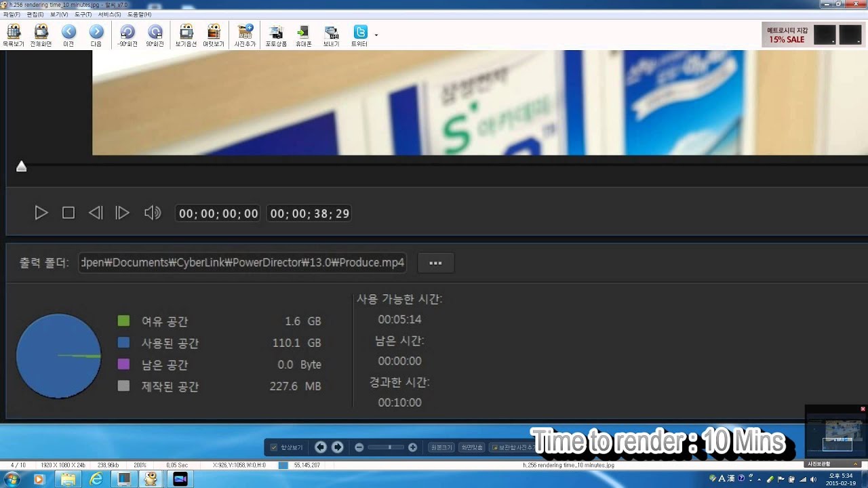Launch Internet Explorer from the taskbar
This screenshot has height=488, width=868.
(96, 479)
